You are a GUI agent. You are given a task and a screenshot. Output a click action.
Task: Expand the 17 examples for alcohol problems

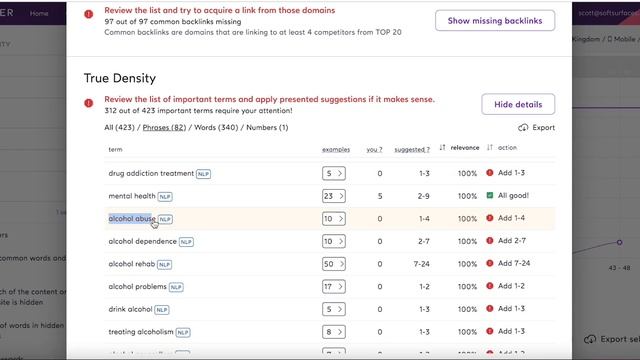pyautogui.click(x=333, y=287)
